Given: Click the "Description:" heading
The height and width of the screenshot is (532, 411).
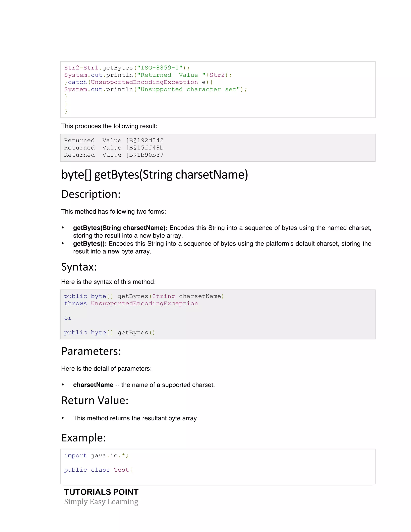Looking at the screenshot, I should (x=91, y=194).
